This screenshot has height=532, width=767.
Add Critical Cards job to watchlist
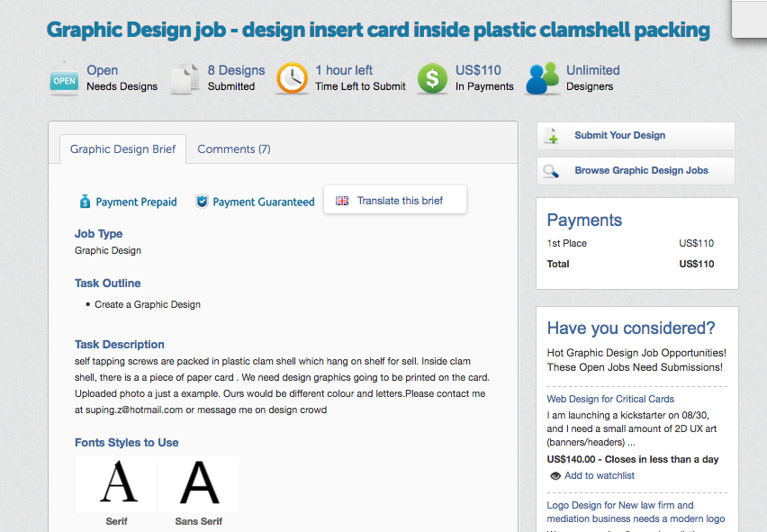pos(599,475)
